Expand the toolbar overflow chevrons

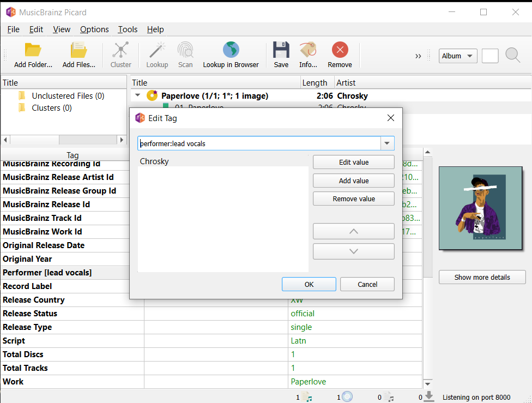point(418,56)
